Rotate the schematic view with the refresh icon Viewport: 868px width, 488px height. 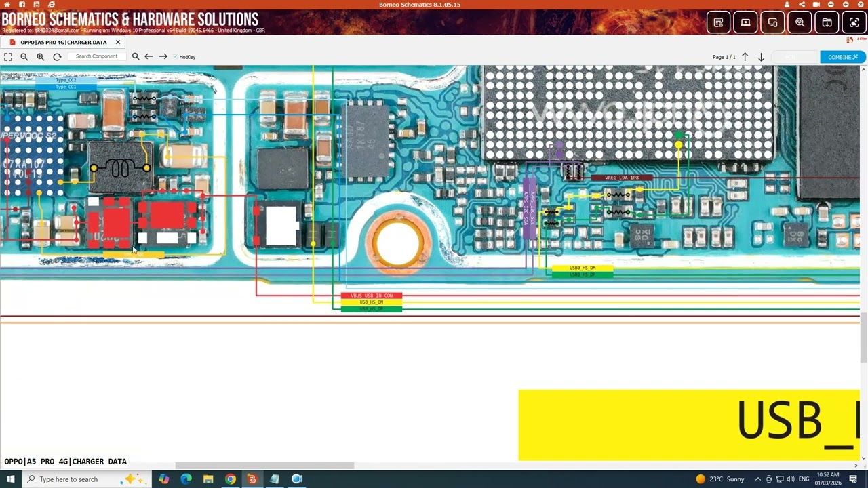57,57
